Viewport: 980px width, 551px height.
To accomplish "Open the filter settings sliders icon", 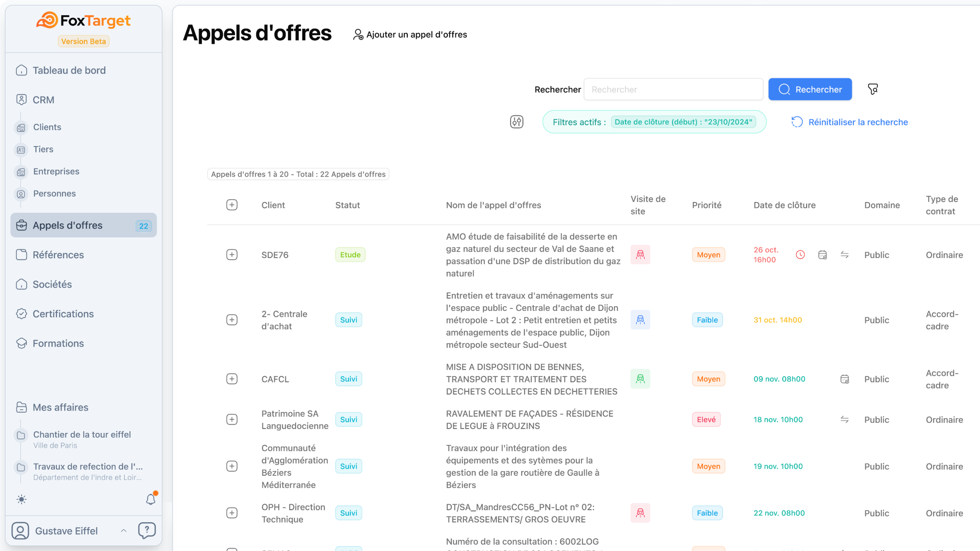I will [x=516, y=122].
